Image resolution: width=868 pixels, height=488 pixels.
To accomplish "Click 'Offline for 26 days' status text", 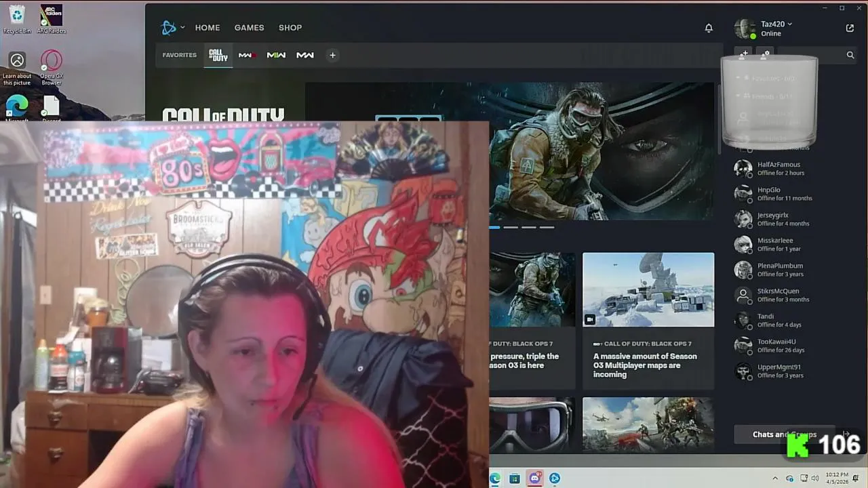I will pyautogui.click(x=781, y=350).
